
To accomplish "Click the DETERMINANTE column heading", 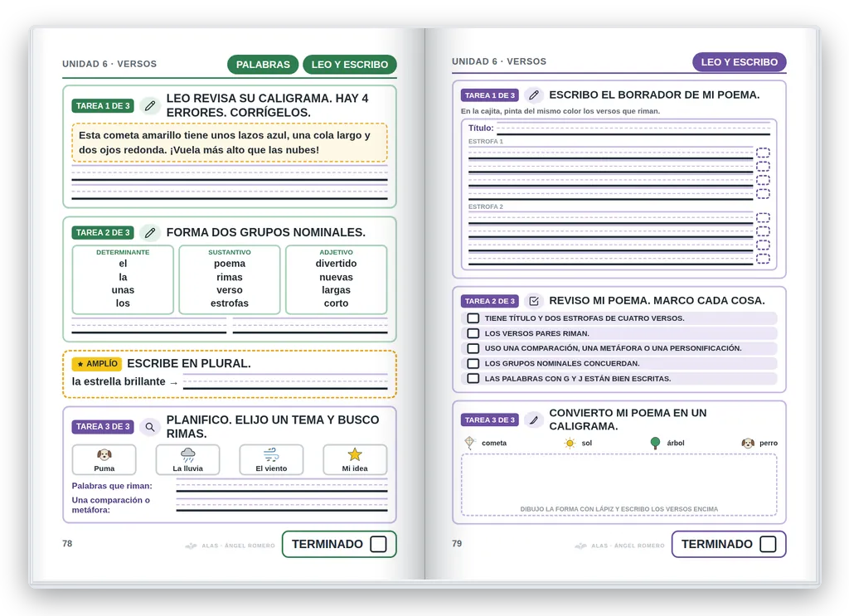I will (x=123, y=252).
